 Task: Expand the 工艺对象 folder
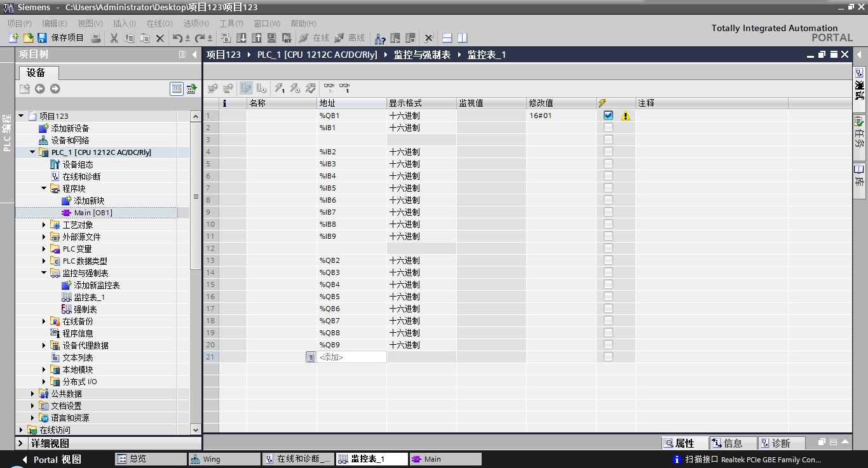[x=44, y=225]
